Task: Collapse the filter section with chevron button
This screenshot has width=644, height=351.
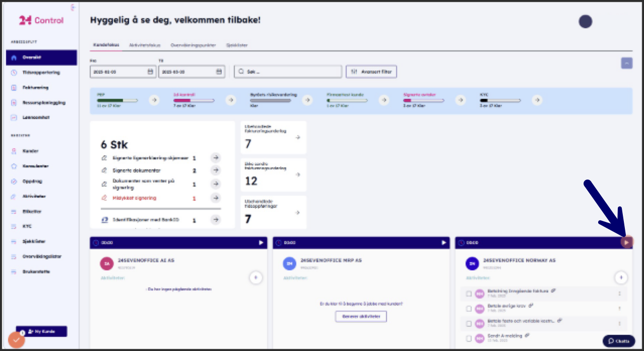Action: pyautogui.click(x=626, y=63)
